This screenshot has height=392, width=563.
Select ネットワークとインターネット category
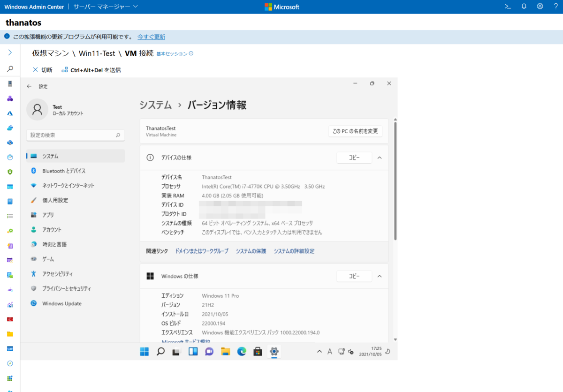point(76,186)
